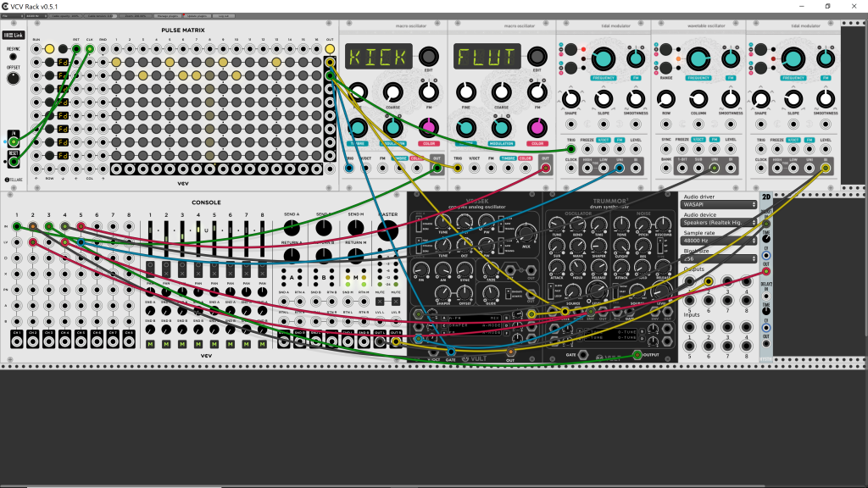868x488 pixels.
Task: Click the RESYNC button on Link module
Action: point(13,55)
